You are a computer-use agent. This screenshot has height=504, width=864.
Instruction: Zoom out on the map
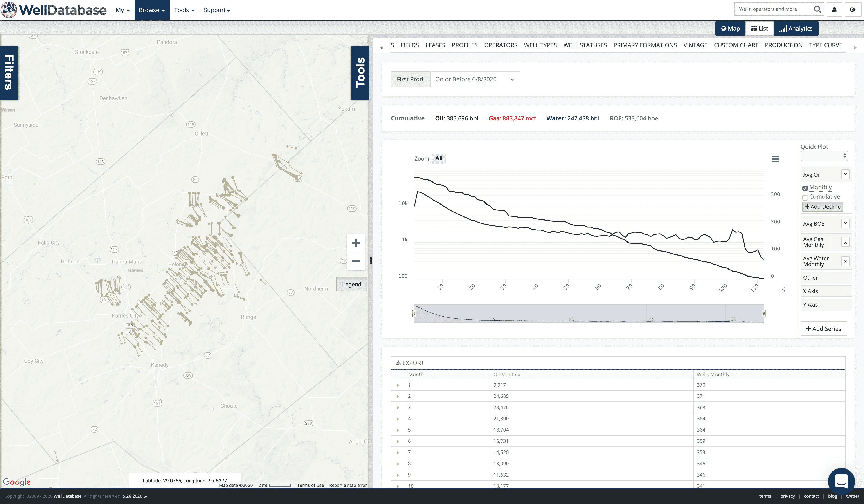click(x=355, y=261)
